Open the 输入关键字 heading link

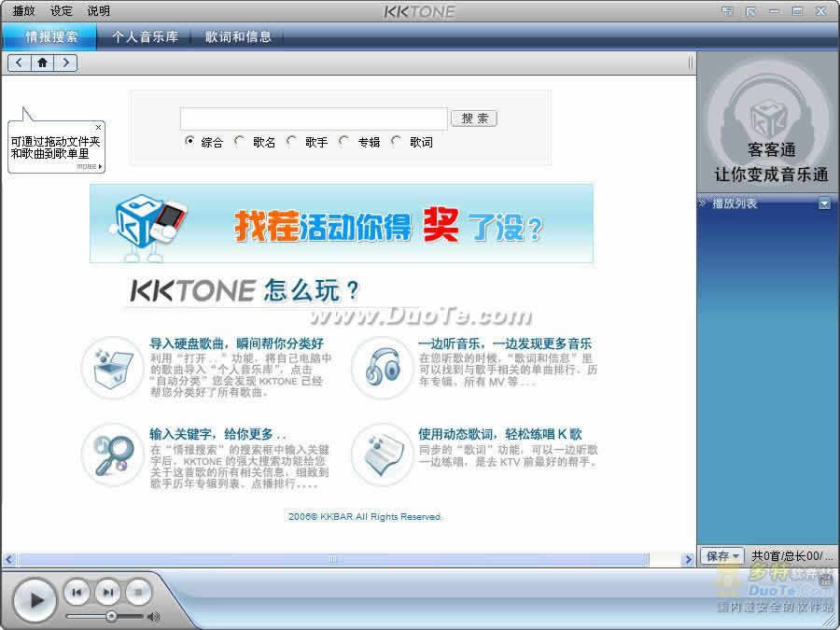(217, 433)
